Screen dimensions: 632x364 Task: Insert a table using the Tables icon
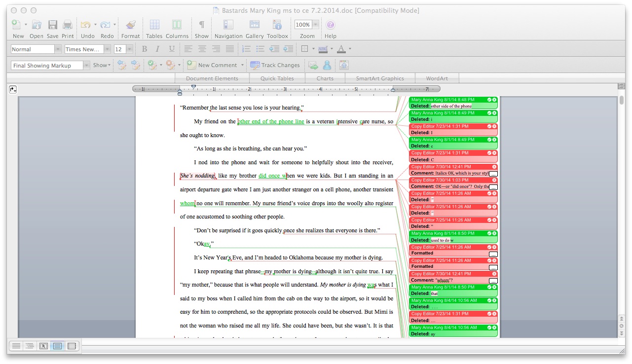click(x=154, y=25)
